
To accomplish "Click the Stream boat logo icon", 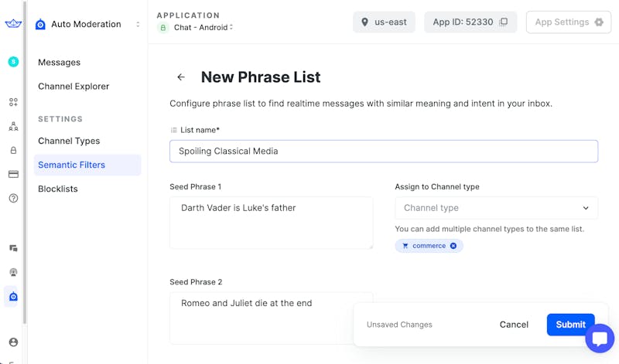I will [13, 23].
